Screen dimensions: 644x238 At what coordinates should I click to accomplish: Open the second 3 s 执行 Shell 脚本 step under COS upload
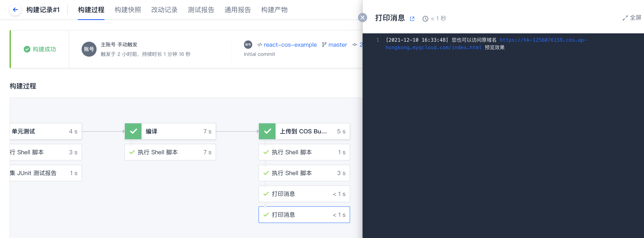(x=304, y=173)
